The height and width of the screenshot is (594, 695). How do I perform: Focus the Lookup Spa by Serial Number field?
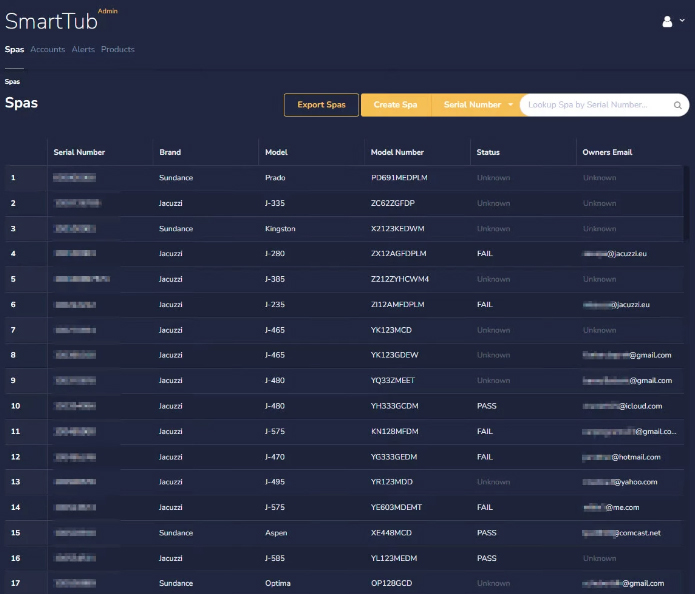598,105
